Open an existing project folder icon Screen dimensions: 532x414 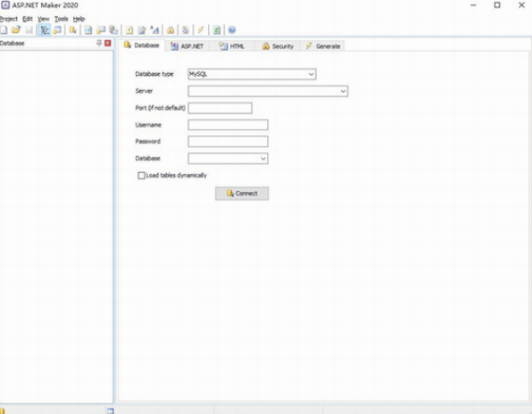coord(16,29)
